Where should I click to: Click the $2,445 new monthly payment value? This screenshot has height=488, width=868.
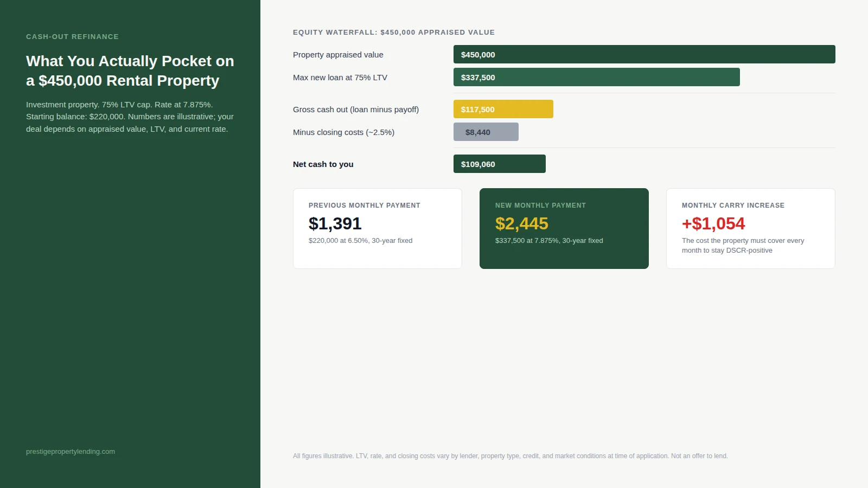(x=522, y=223)
